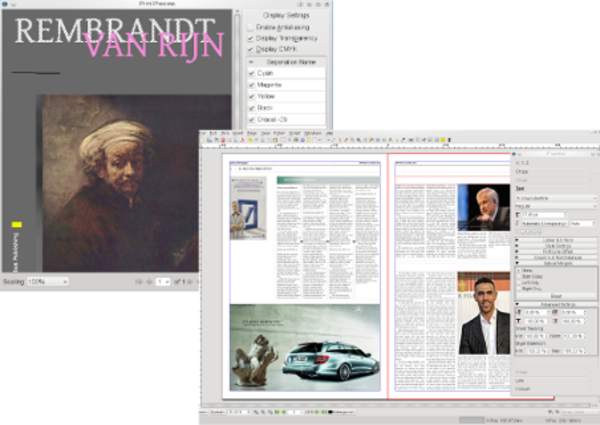Open the Automatic Linespacing dropdown
600x425 pixels.
point(545,224)
